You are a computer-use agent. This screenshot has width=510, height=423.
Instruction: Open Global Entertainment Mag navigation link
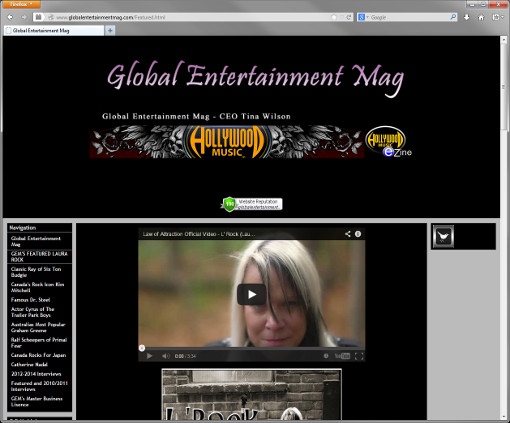36,241
